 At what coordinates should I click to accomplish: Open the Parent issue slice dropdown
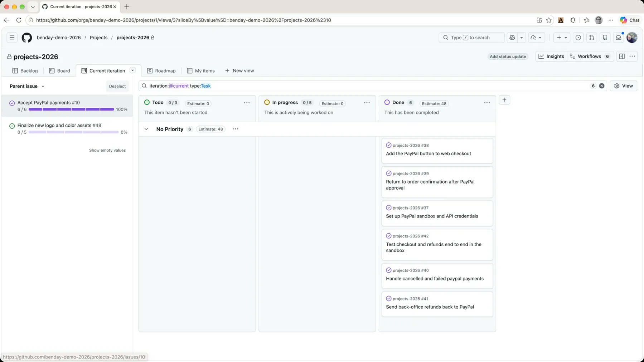point(27,86)
